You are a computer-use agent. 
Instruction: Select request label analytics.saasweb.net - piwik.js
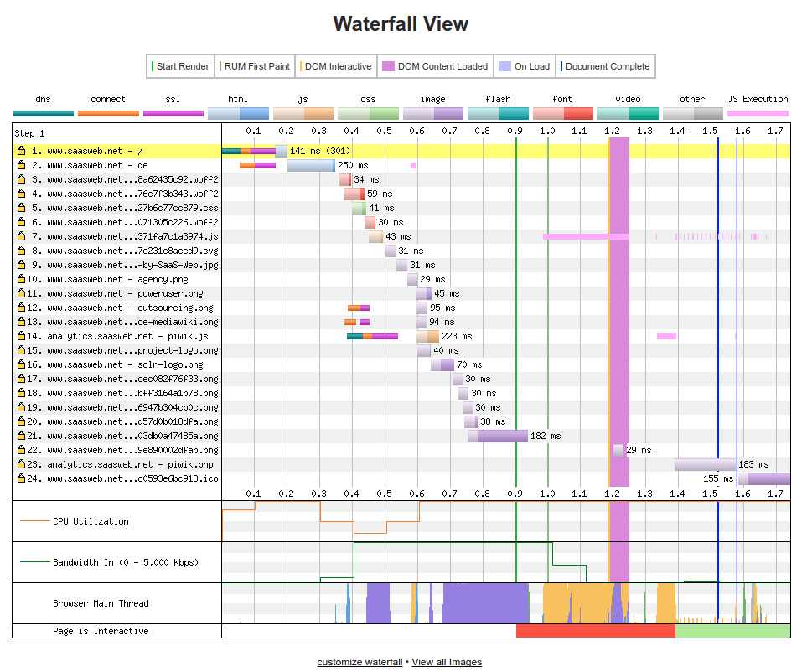[127, 336]
